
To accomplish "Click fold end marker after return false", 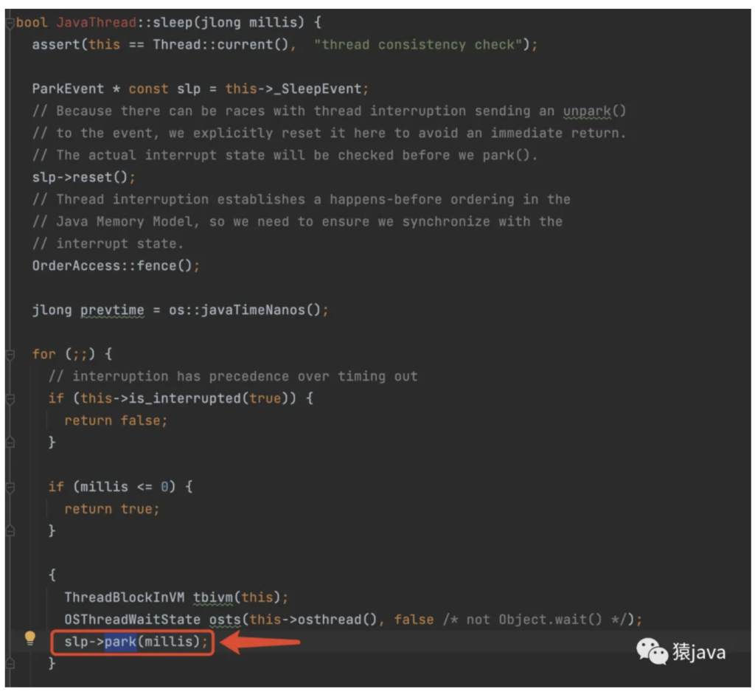I will (x=10, y=443).
